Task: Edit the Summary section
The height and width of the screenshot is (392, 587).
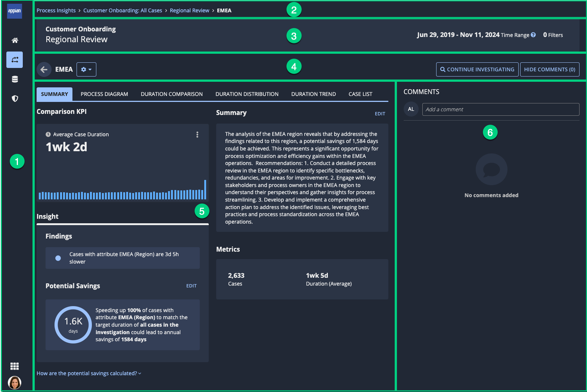Action: [x=380, y=114]
